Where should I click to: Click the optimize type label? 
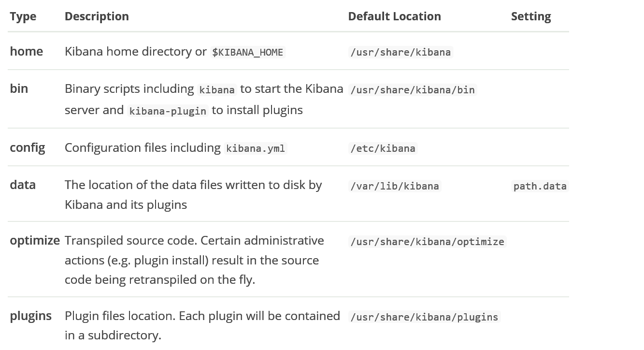(x=35, y=240)
